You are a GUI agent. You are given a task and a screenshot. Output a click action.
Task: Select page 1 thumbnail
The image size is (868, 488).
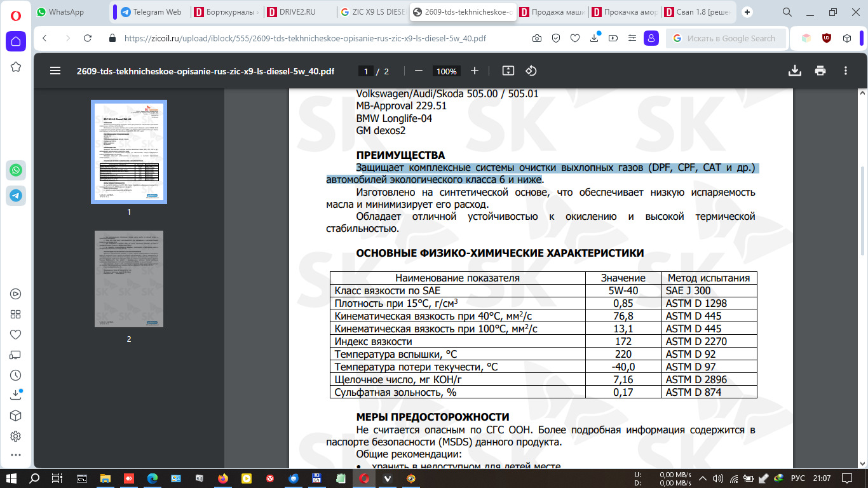(129, 151)
